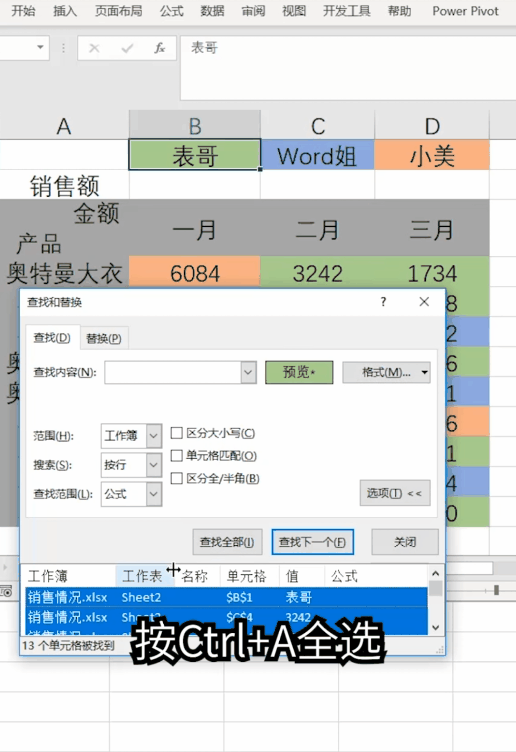Open the 开始 ribbon tab

(23, 11)
